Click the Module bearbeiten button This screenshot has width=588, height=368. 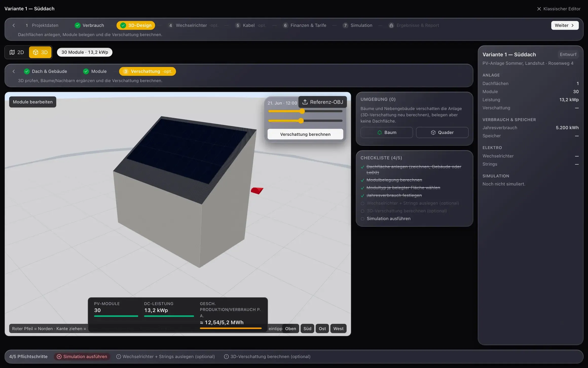(x=33, y=102)
